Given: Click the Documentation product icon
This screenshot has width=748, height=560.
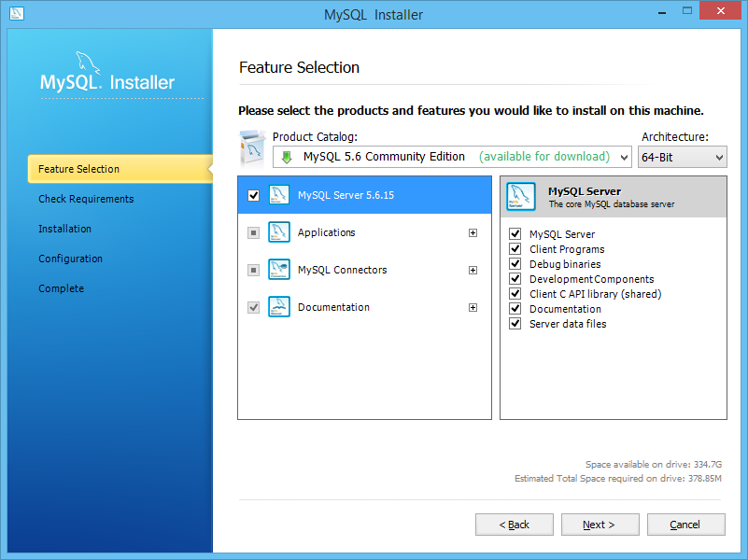Looking at the screenshot, I should coord(279,307).
